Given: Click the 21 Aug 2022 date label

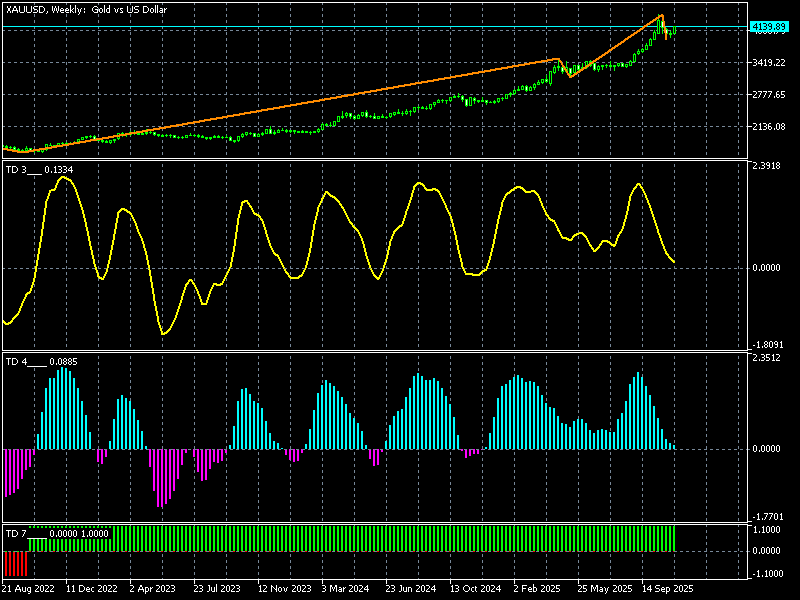Looking at the screenshot, I should (x=28, y=589).
